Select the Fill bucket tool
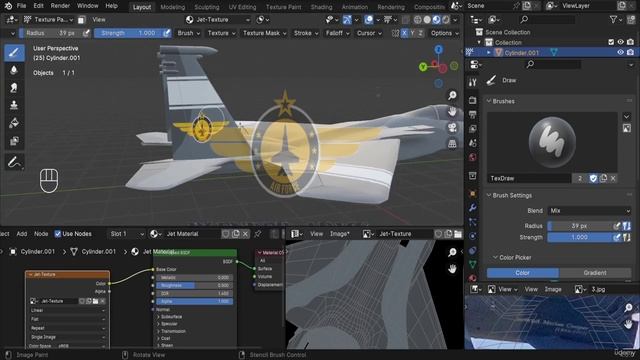Image resolution: width=640 pixels, height=360 pixels. pyautogui.click(x=14, y=123)
